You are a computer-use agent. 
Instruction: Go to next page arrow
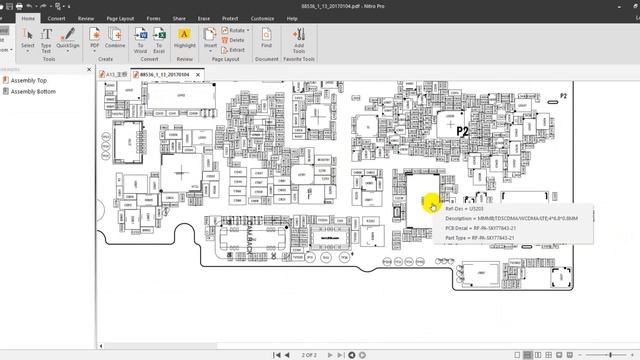point(330,355)
